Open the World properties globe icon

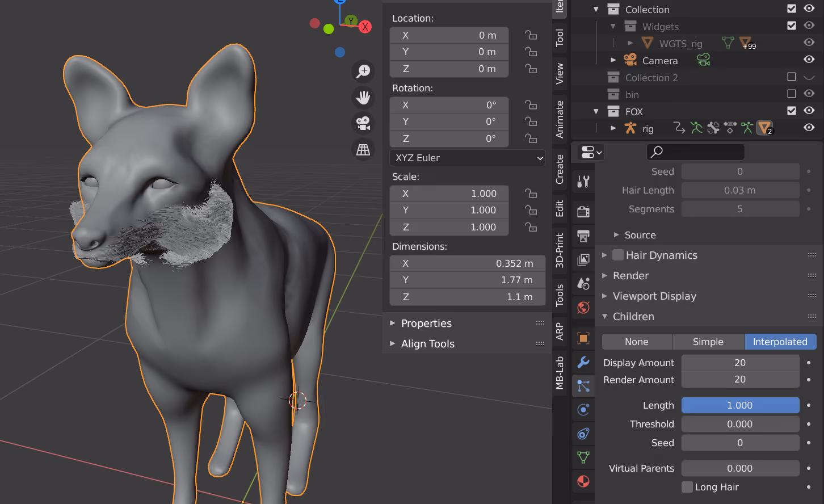tap(583, 307)
